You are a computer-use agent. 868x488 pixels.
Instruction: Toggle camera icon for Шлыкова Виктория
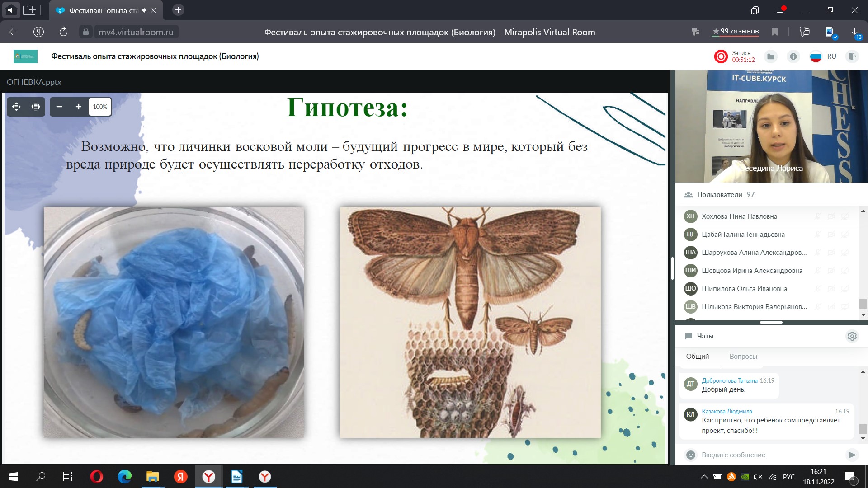(831, 307)
